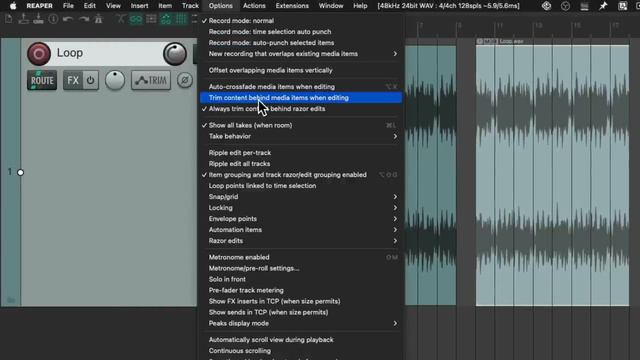The height and width of the screenshot is (360, 640).
Task: Adjust the Loop track volume knob
Action: tap(175, 53)
